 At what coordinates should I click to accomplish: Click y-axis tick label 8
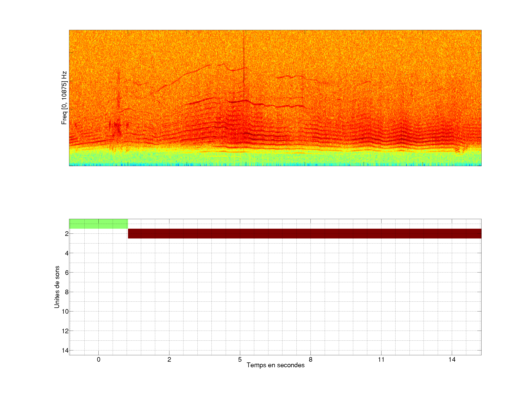click(67, 292)
